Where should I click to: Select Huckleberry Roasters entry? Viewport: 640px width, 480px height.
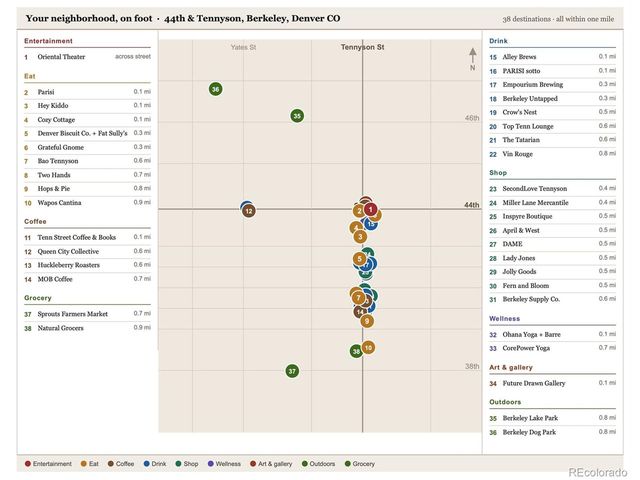(x=87, y=265)
